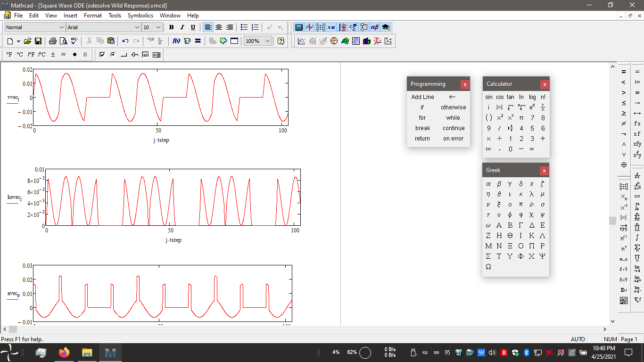
Task: Insert a checkbox control from Controls toolbar
Action: [102, 55]
